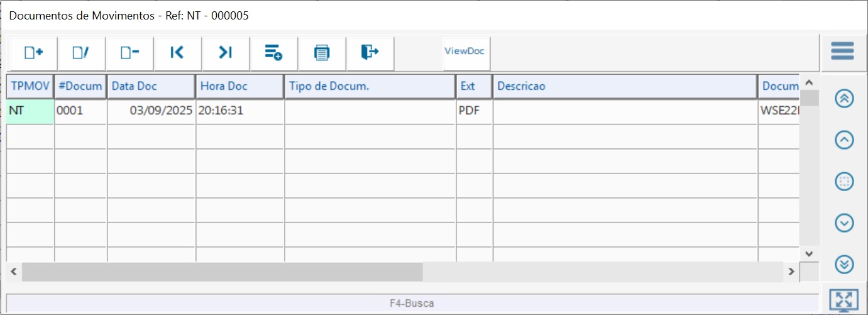Click the horizontal scrollbar right arrow
The image size is (868, 315).
[792, 272]
